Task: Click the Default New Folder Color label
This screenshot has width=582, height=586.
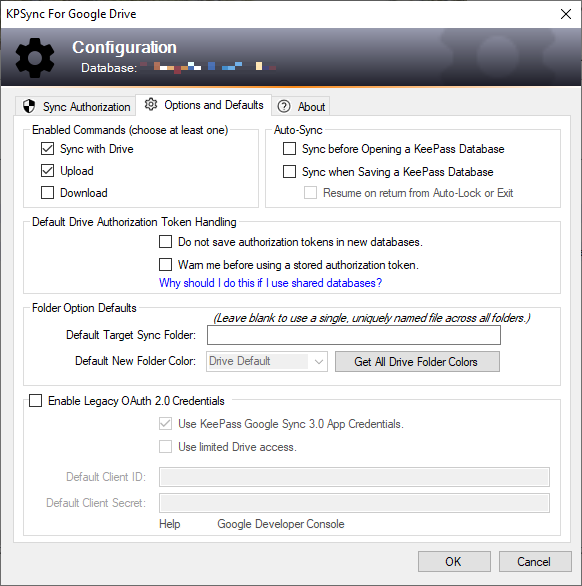Action: (136, 361)
